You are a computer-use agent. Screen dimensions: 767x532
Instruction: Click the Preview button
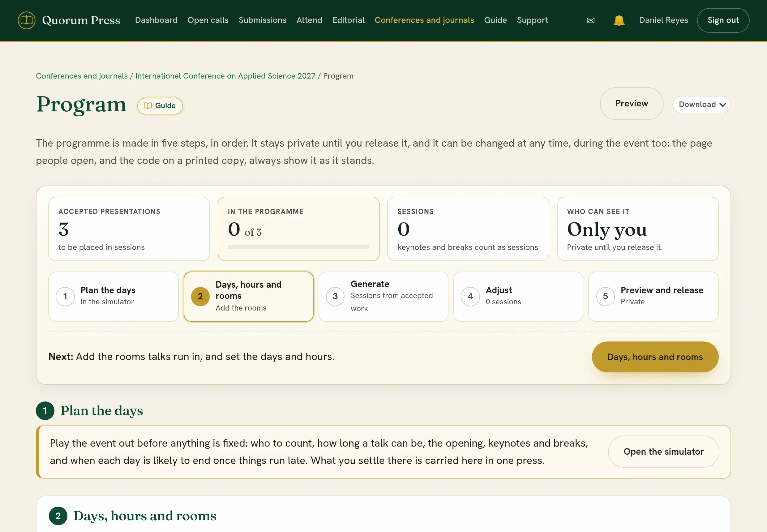click(x=631, y=104)
